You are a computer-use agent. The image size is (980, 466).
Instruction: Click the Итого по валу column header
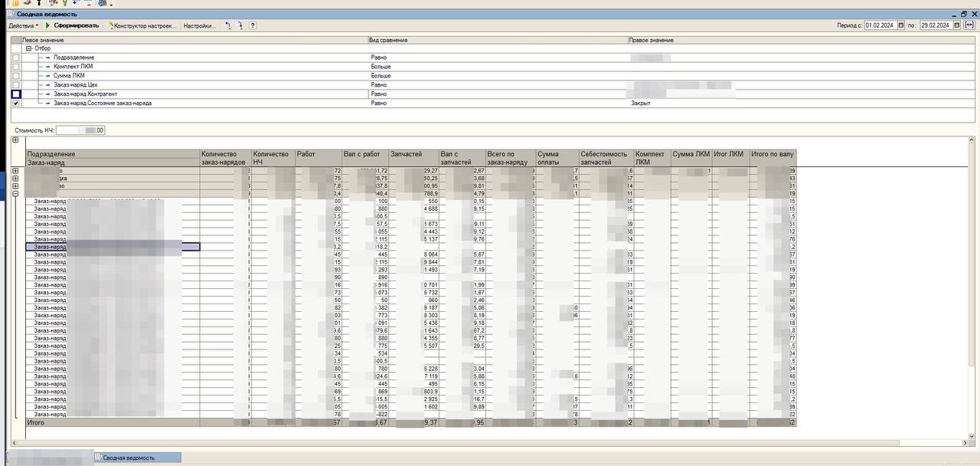click(773, 159)
